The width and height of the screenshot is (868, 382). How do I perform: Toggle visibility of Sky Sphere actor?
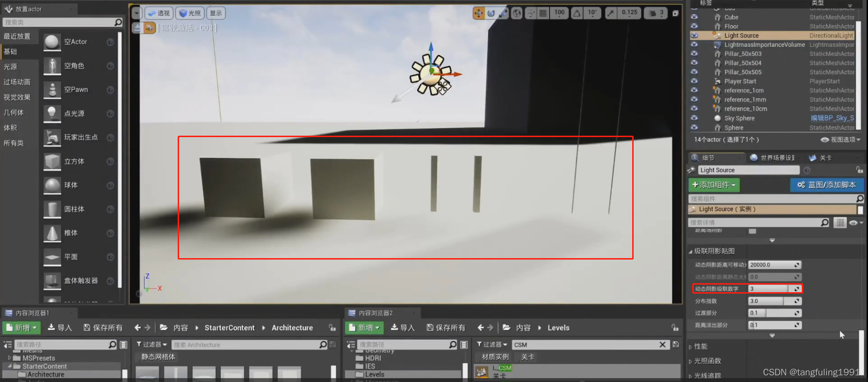[694, 118]
